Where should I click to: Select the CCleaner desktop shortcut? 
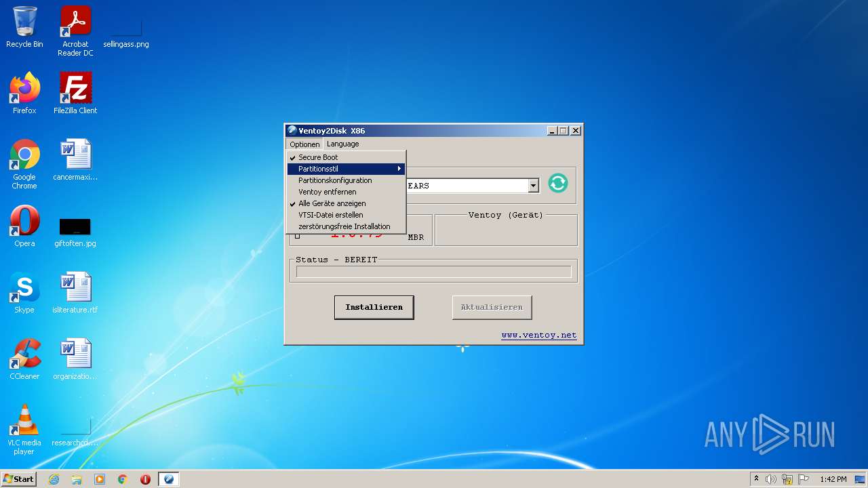(x=24, y=359)
